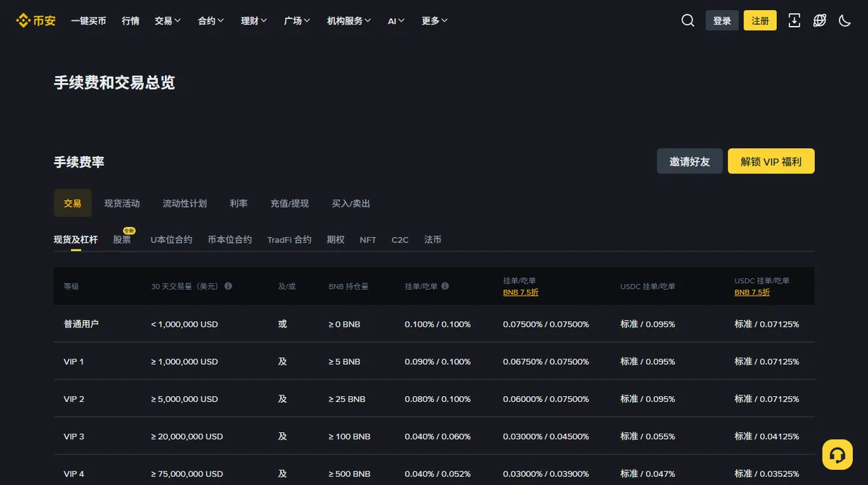868x485 pixels.
Task: Expand the 机构服务 header dropdown
Action: (x=349, y=21)
